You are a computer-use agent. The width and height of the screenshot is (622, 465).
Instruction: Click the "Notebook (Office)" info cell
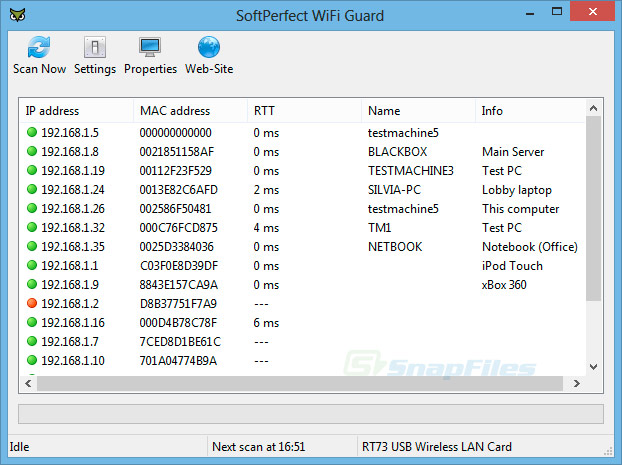[x=530, y=247]
